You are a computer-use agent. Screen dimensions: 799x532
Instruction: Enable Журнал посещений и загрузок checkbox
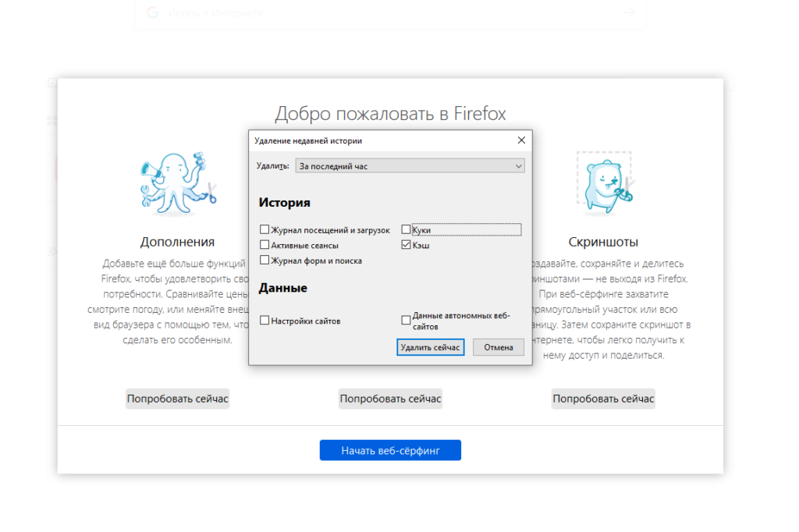click(265, 230)
